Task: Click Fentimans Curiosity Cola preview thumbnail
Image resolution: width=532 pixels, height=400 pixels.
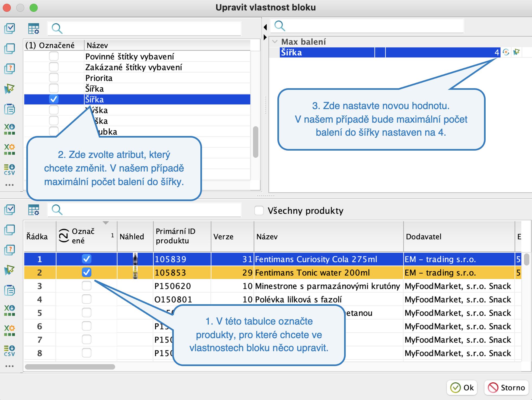Action: pos(135,259)
